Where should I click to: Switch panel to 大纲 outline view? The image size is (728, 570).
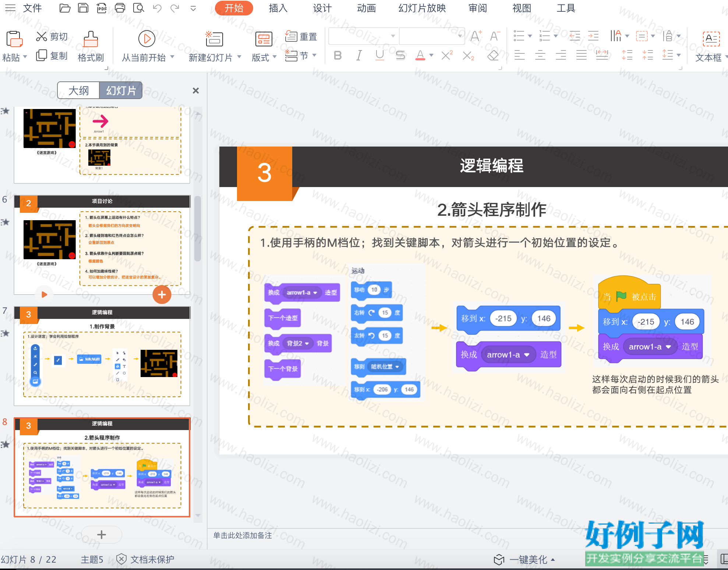click(x=78, y=91)
